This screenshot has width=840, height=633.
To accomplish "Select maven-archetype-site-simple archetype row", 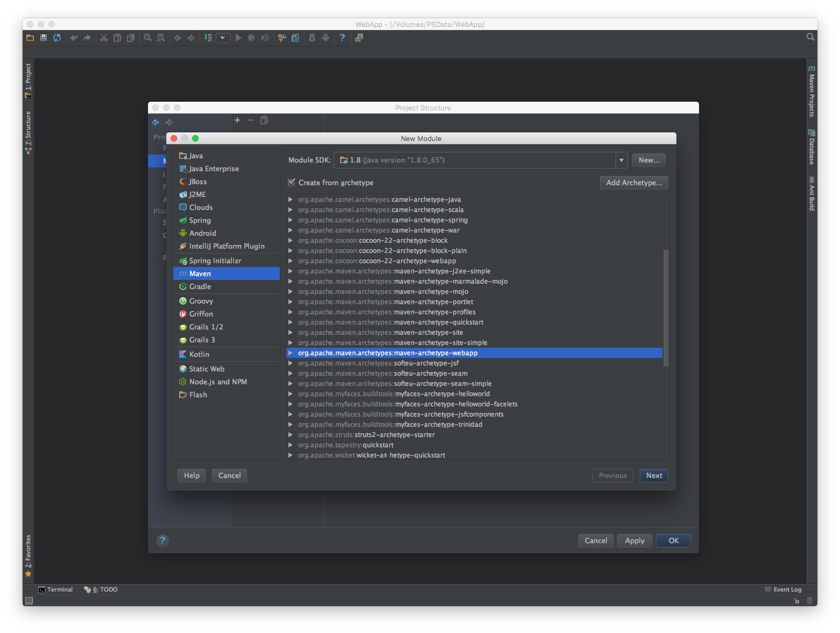I will pyautogui.click(x=475, y=342).
